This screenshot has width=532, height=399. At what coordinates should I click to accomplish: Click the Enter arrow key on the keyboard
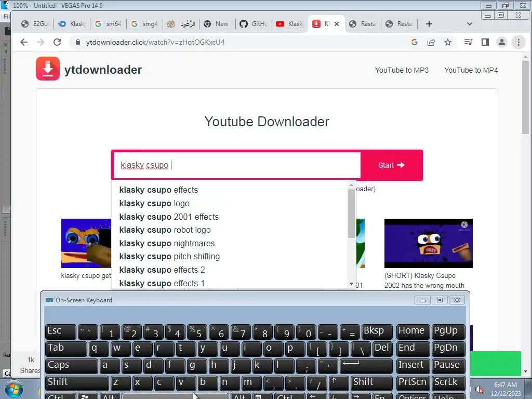click(366, 365)
